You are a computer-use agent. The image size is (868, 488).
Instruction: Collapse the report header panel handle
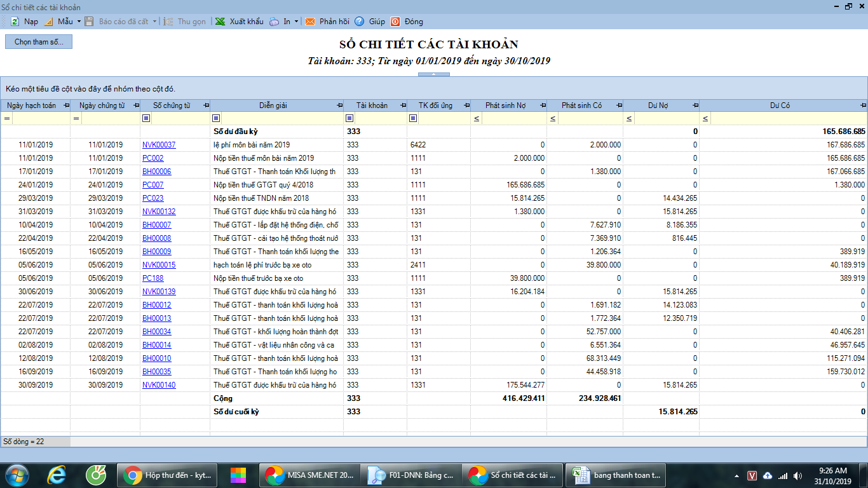coord(433,74)
